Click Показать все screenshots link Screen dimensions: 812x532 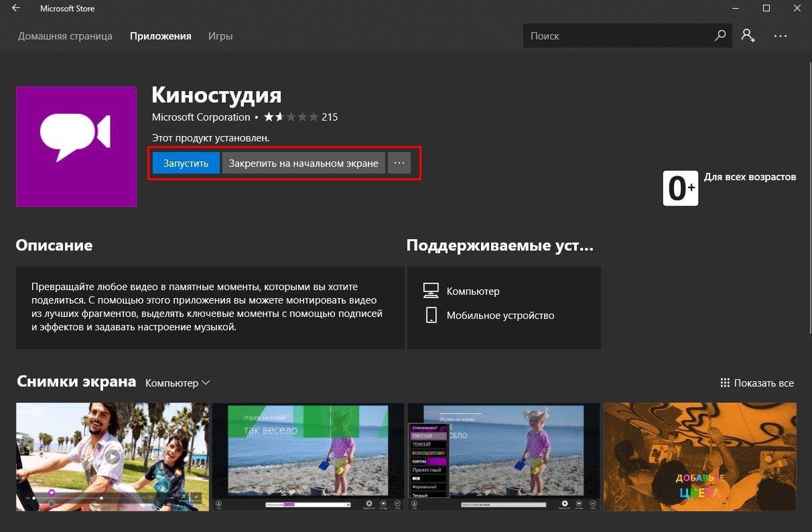(764, 383)
